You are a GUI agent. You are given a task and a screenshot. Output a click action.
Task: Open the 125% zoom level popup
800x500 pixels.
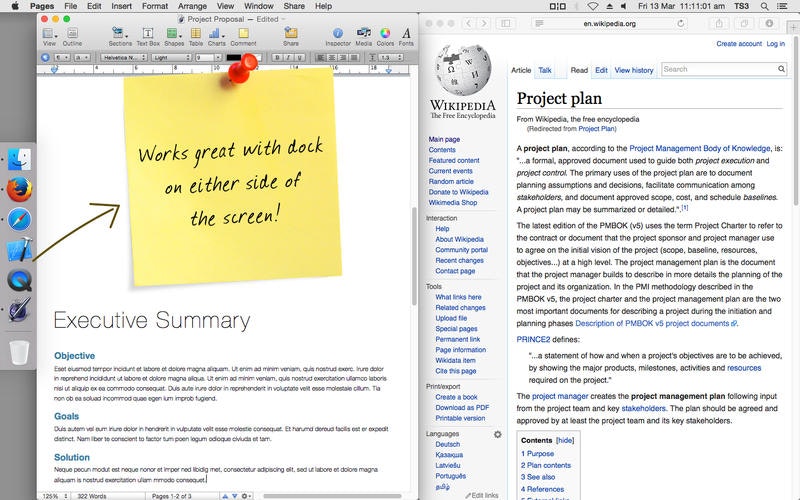(x=55, y=496)
